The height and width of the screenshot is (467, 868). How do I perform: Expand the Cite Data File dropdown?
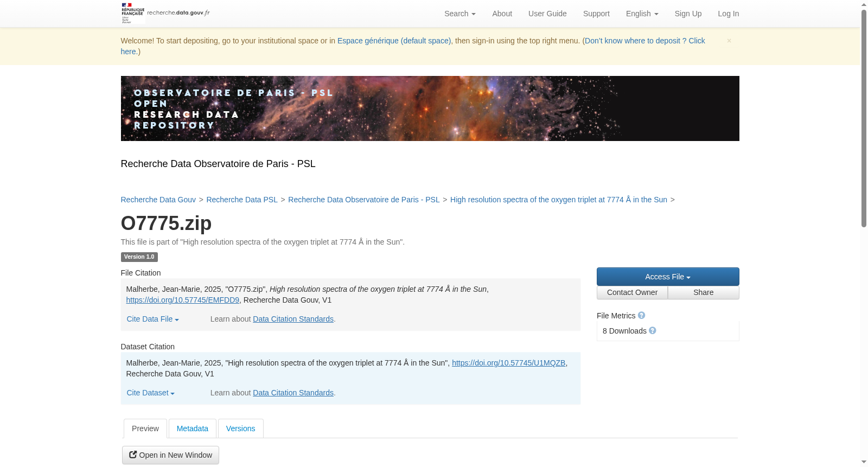tap(153, 319)
